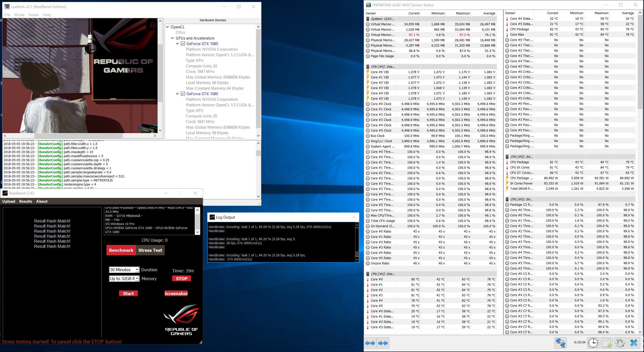Select the GPUs and Accelerators tree label
Image resolution: width=644 pixels, height=352 pixels.
(x=195, y=38)
